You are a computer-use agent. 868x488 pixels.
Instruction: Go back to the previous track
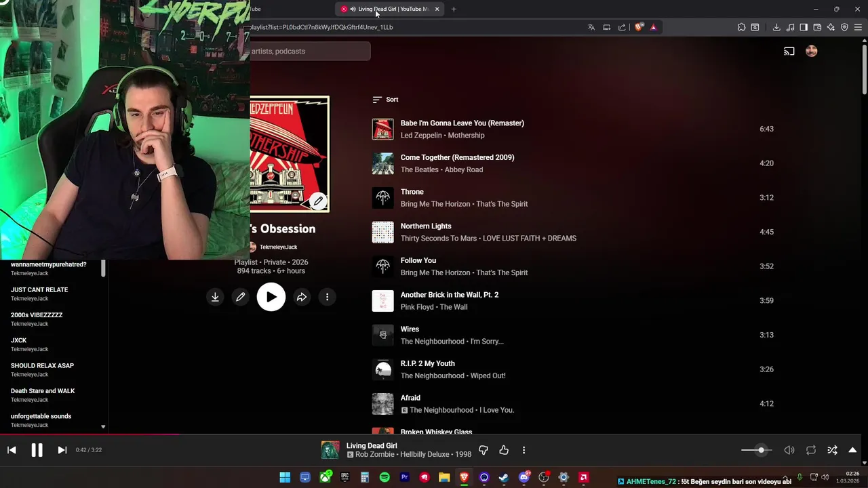click(12, 450)
